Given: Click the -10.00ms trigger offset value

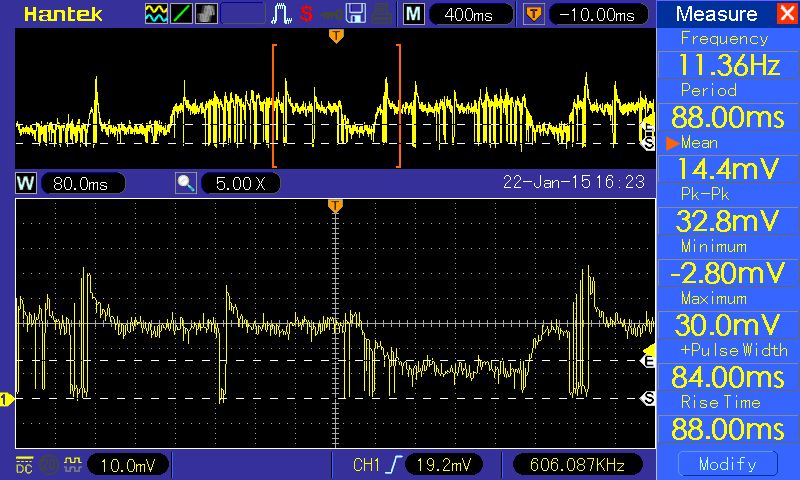Looking at the screenshot, I should 598,14.
